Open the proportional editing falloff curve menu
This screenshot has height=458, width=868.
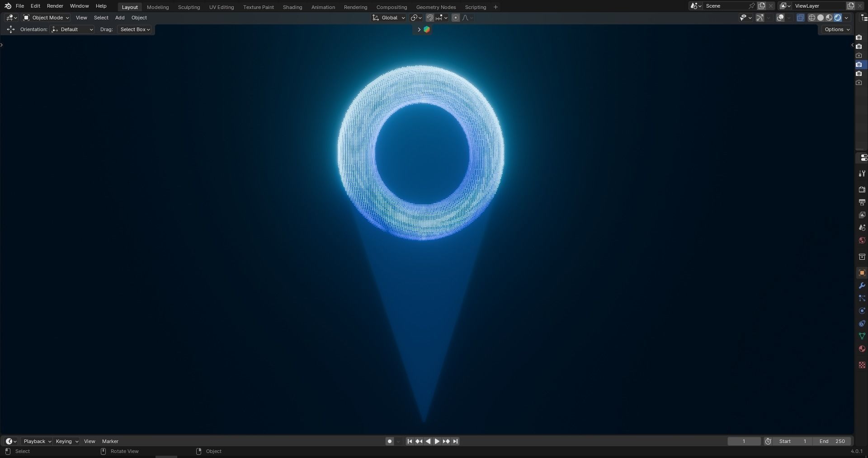(467, 18)
